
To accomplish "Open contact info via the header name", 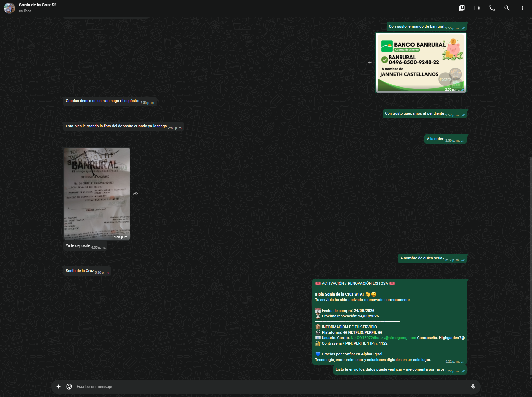I will 37,5.
